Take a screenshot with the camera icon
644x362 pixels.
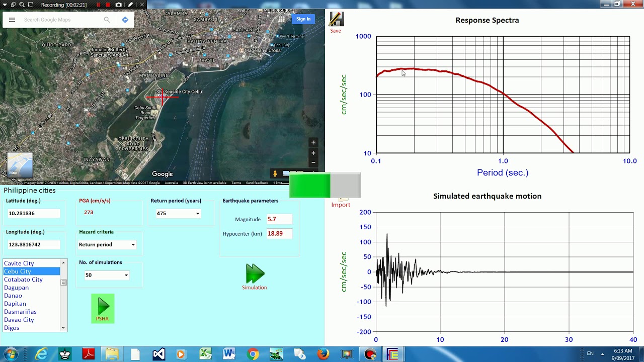click(119, 5)
